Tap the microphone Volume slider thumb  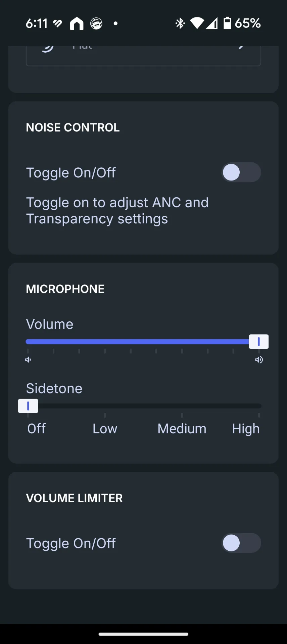(x=258, y=342)
